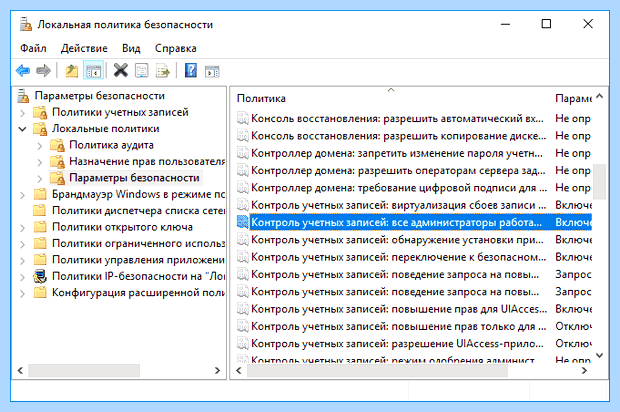This screenshot has width=620, height=412.
Task: Maximize the Локальная политика безопасности window
Action: 546,24
